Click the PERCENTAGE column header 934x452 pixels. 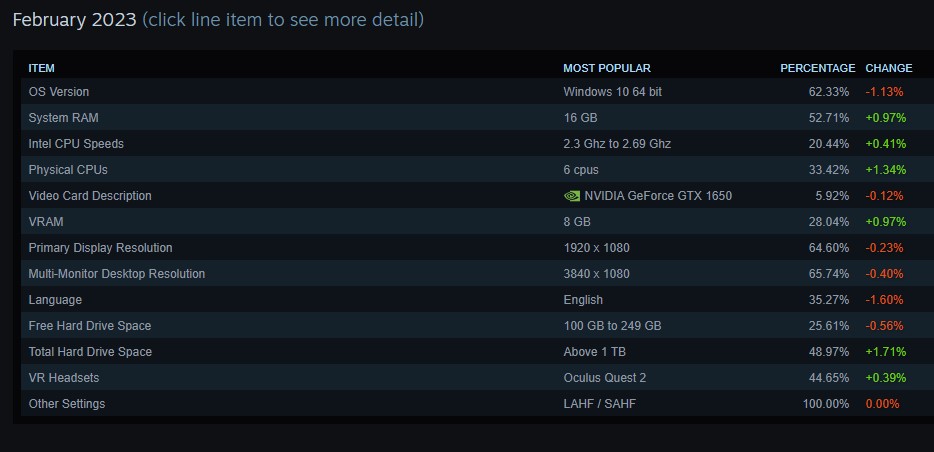[x=817, y=68]
